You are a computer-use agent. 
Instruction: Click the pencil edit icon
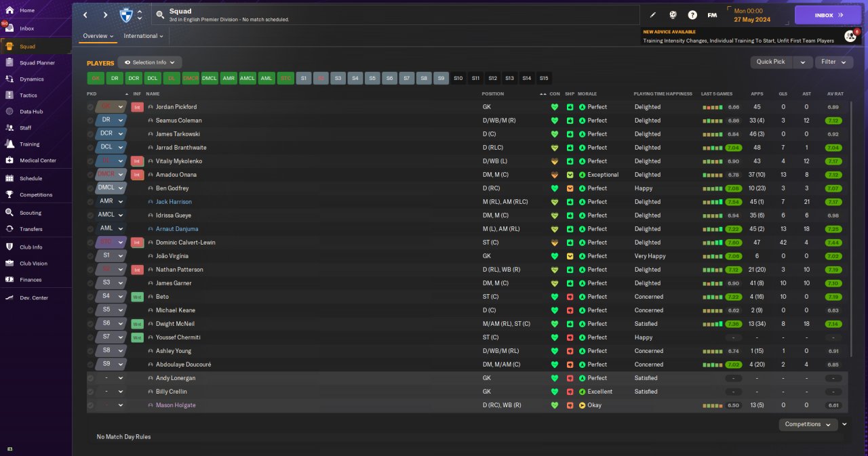(653, 14)
